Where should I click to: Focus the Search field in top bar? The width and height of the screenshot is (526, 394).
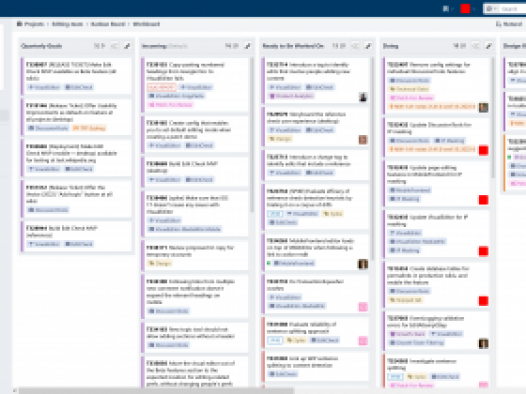[x=513, y=9]
